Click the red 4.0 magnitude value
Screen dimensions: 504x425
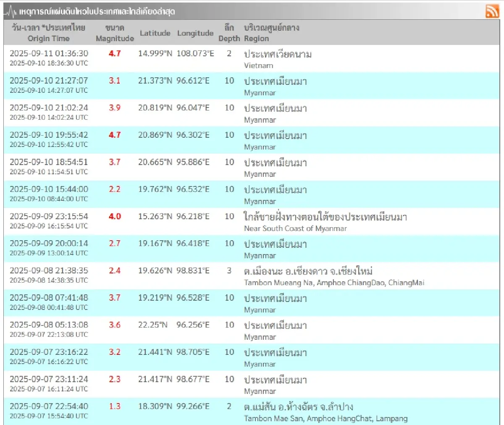115,217
